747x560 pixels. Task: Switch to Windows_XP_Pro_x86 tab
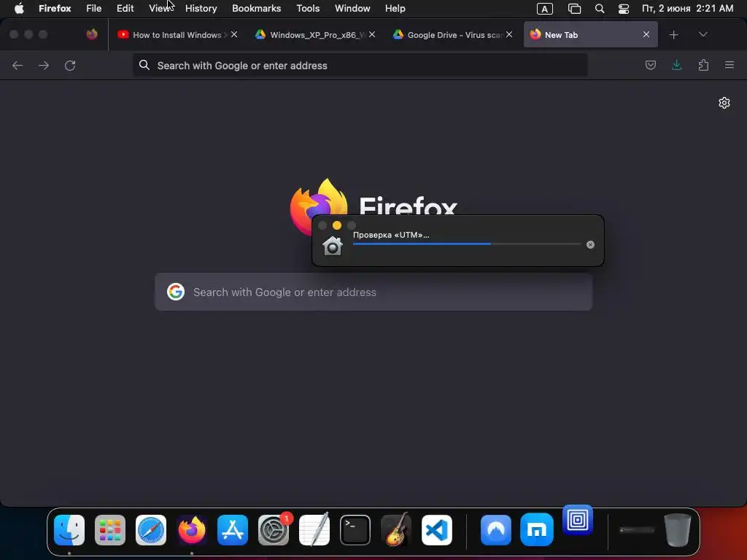314,35
